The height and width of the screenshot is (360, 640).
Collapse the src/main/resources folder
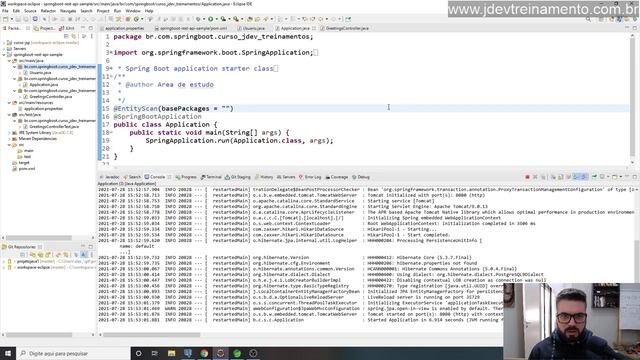coord(9,103)
